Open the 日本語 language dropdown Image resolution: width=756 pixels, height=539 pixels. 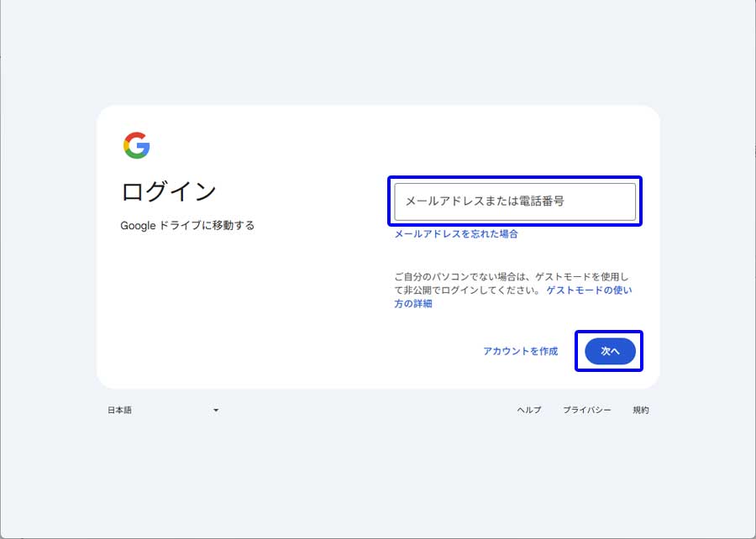[162, 411]
